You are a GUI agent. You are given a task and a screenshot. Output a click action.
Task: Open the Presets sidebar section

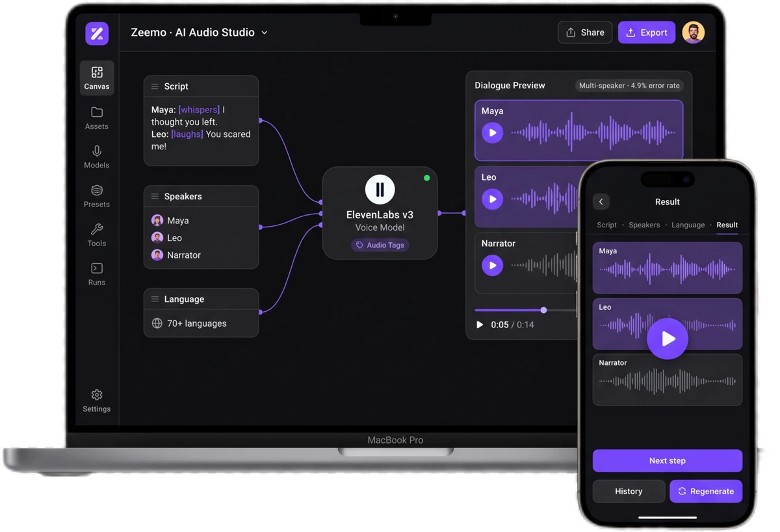pos(97,196)
